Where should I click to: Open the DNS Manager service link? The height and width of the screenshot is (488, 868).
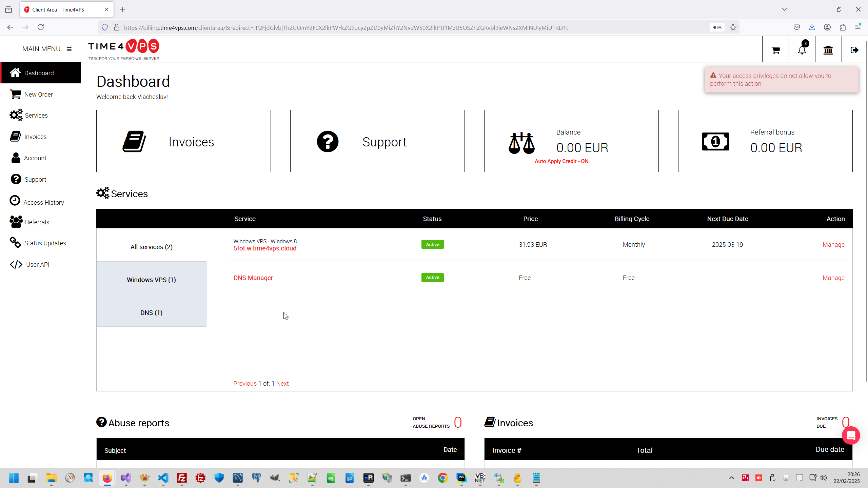253,278
